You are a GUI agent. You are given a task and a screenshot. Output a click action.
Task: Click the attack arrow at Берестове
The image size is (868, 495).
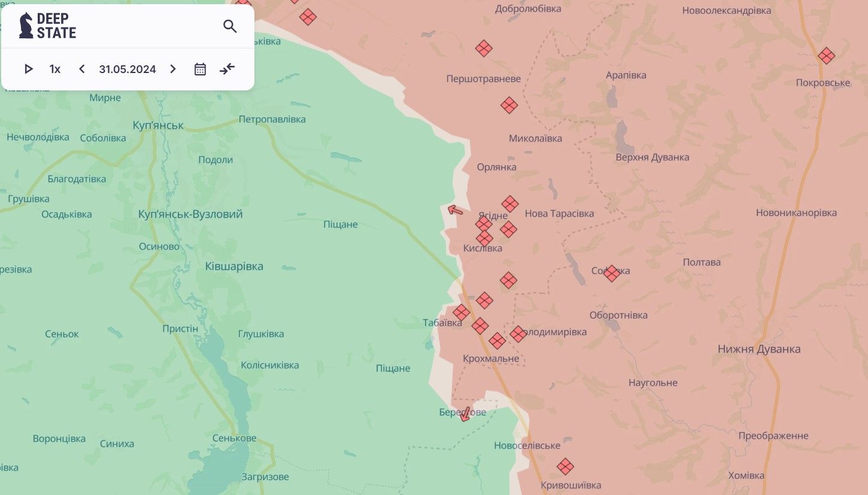click(465, 414)
